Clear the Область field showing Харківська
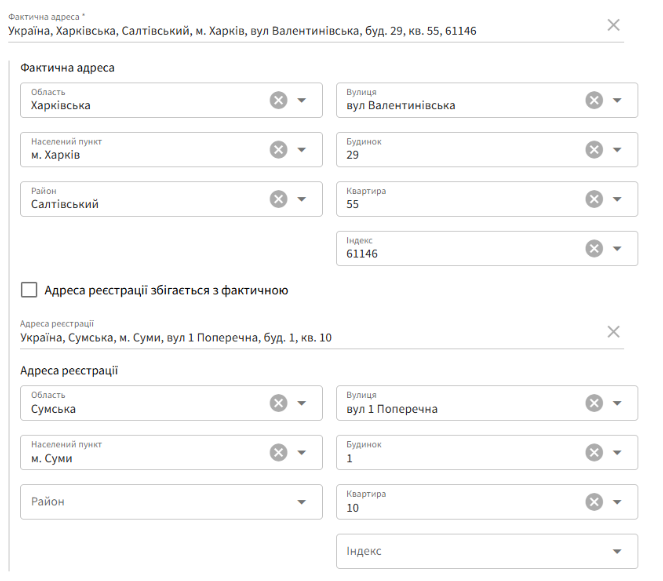The image size is (663, 581). (x=278, y=100)
